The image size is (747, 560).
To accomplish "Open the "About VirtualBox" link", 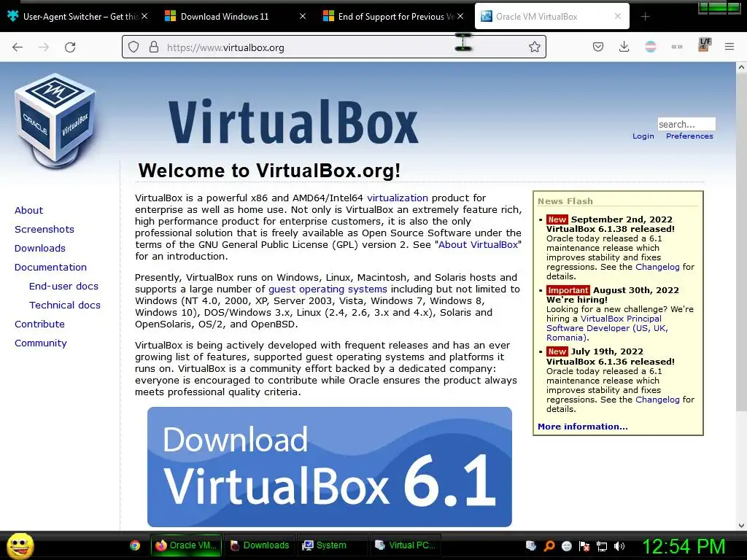I will [x=478, y=245].
